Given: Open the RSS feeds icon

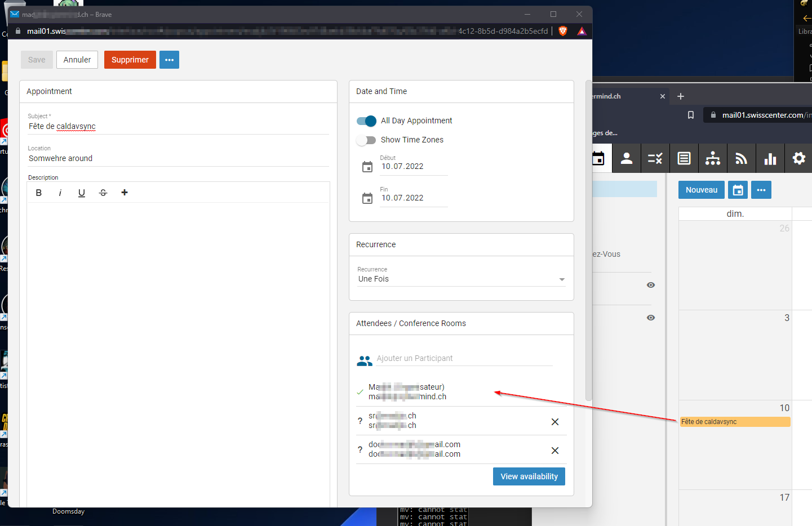Looking at the screenshot, I should tap(741, 159).
